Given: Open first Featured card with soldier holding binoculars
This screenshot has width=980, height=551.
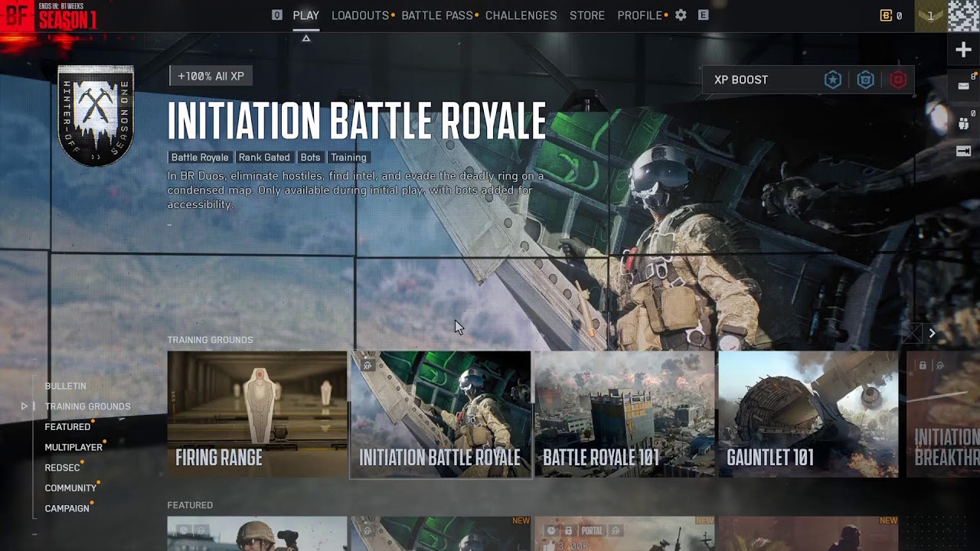Looking at the screenshot, I should [257, 533].
